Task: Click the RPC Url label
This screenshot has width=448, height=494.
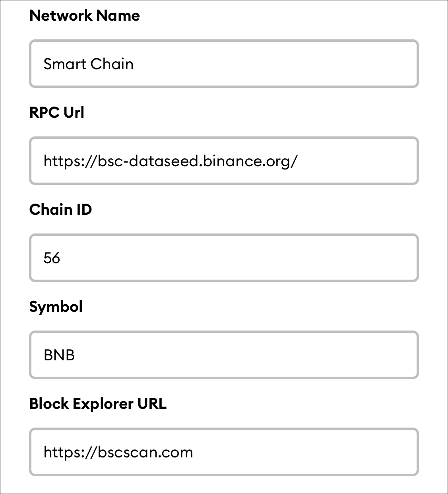Action: coord(57,113)
